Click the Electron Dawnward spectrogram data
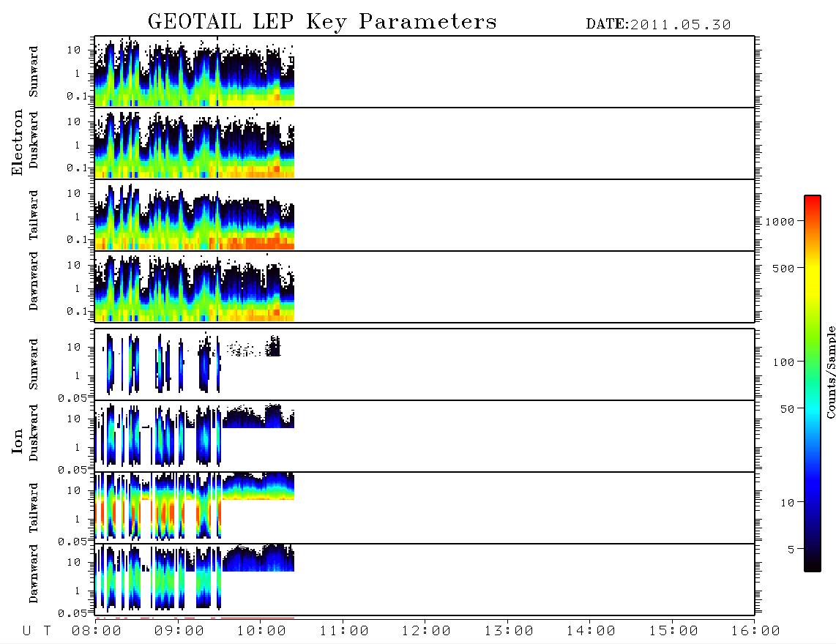The image size is (836, 644). 195,288
